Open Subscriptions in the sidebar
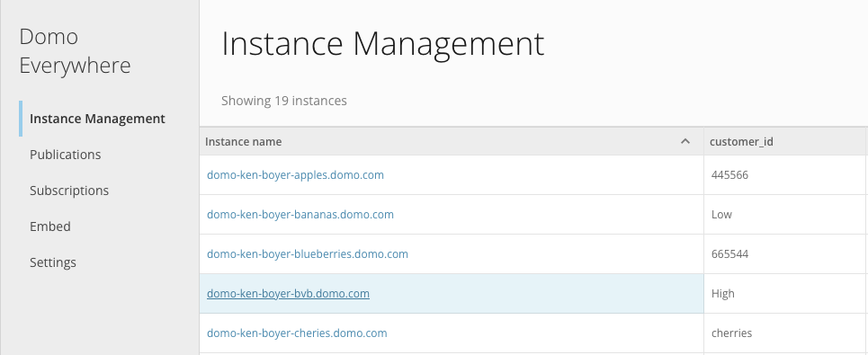This screenshot has width=868, height=355. tap(69, 191)
